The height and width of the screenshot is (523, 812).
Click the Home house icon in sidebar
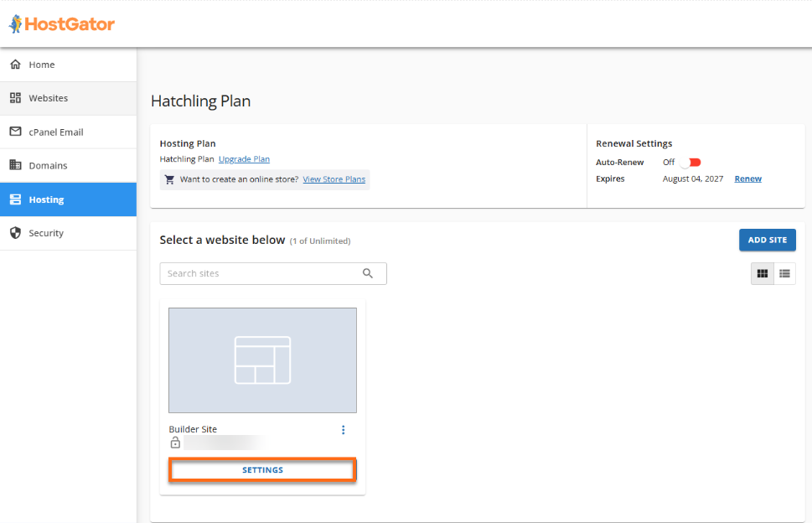click(15, 65)
